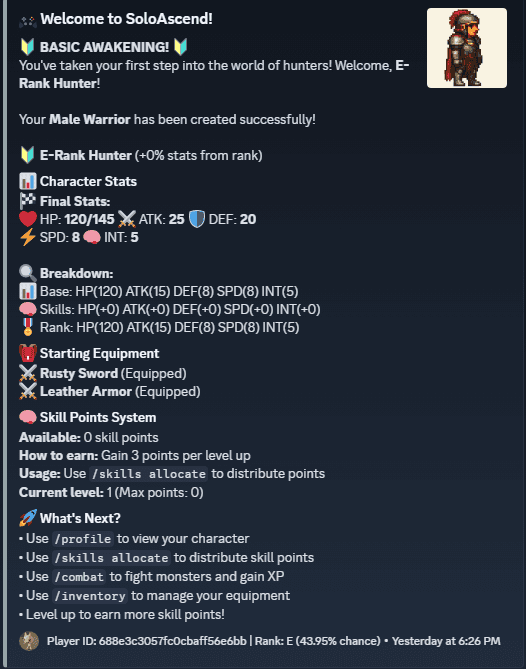
Task: Click the beginner badge before BASIC AWAKENING
Action: pos(28,47)
